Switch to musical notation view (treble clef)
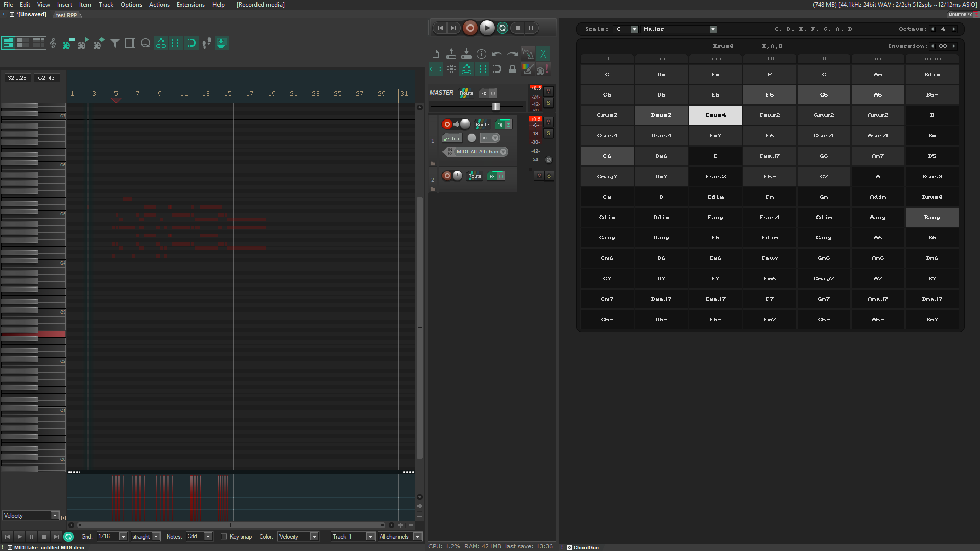 [x=53, y=43]
